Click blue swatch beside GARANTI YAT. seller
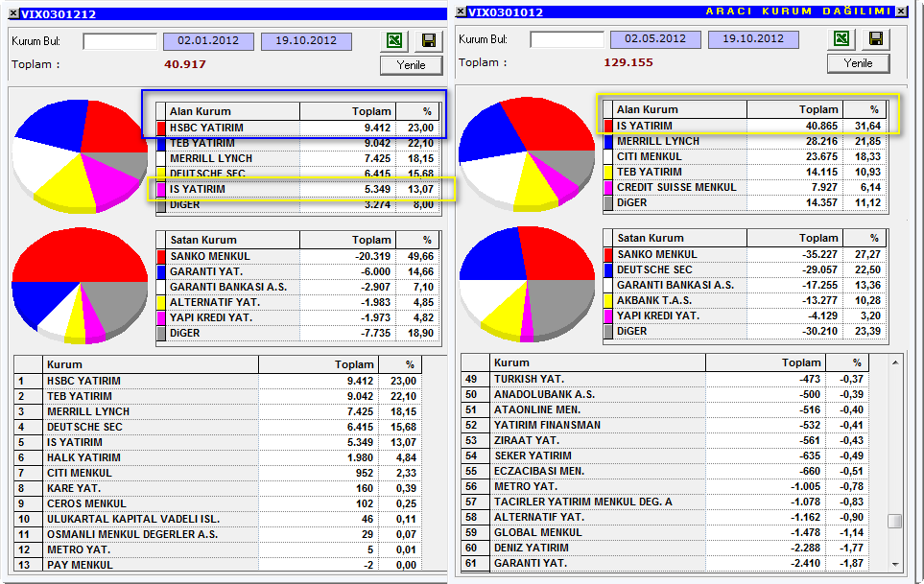This screenshot has width=924, height=584. [161, 272]
